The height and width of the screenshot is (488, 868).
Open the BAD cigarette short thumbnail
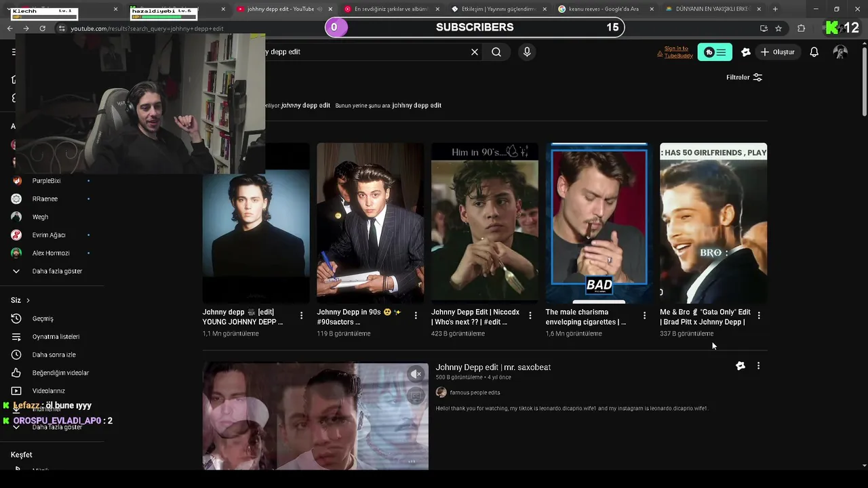pyautogui.click(x=599, y=222)
